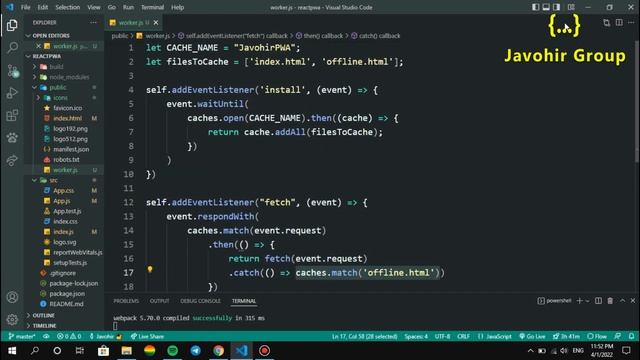This screenshot has width=640, height=360.
Task: Open Chrome from the Windows taskbar
Action: [x=218, y=351]
